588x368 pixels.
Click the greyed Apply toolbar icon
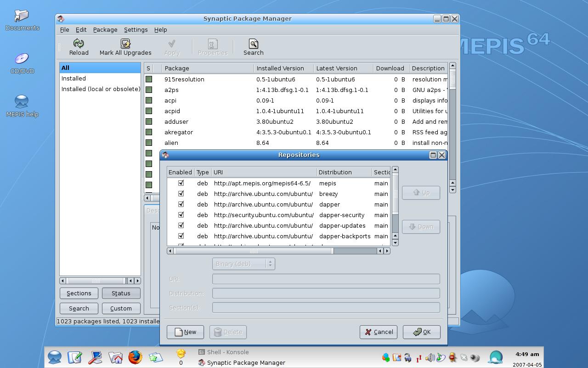(x=172, y=44)
